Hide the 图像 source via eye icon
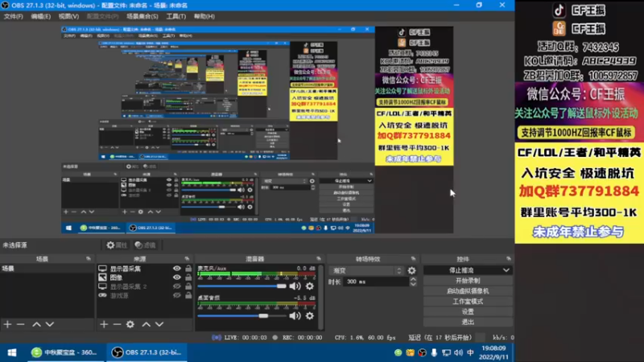The width and height of the screenshot is (644, 362). tap(176, 278)
